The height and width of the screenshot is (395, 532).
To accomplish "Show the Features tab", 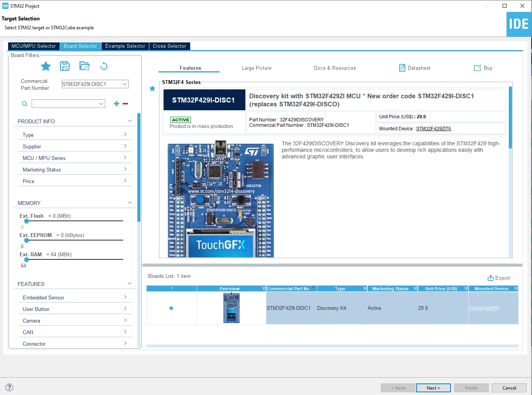I will click(x=190, y=68).
